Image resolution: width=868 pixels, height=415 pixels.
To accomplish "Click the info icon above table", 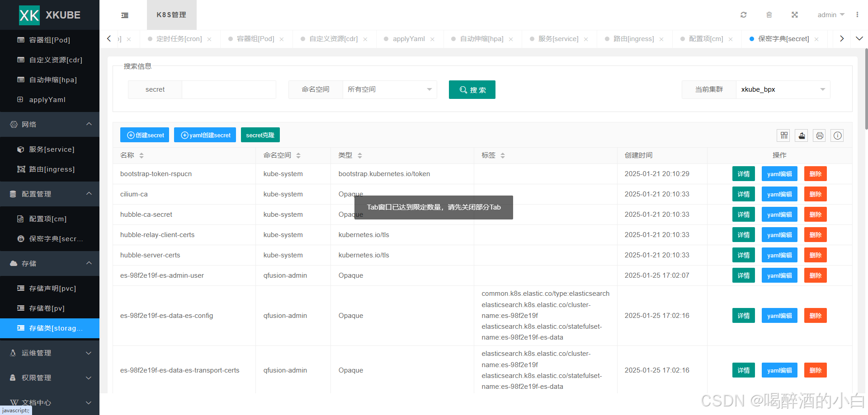I will point(837,135).
